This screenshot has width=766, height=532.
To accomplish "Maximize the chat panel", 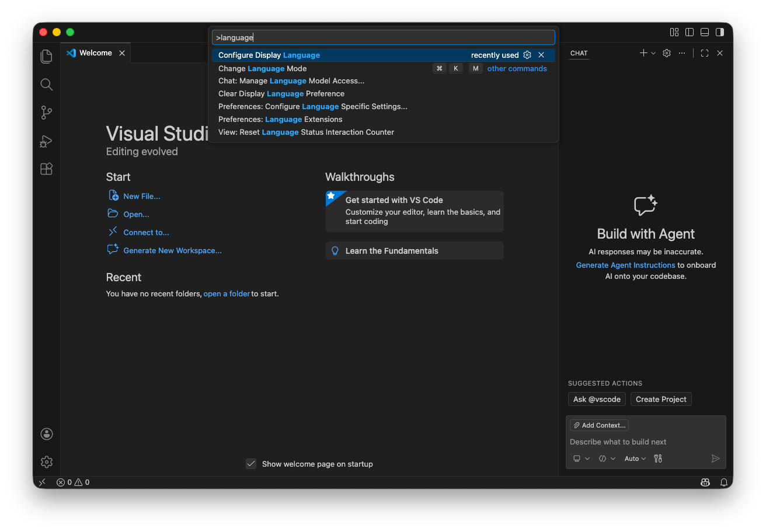I will [705, 53].
